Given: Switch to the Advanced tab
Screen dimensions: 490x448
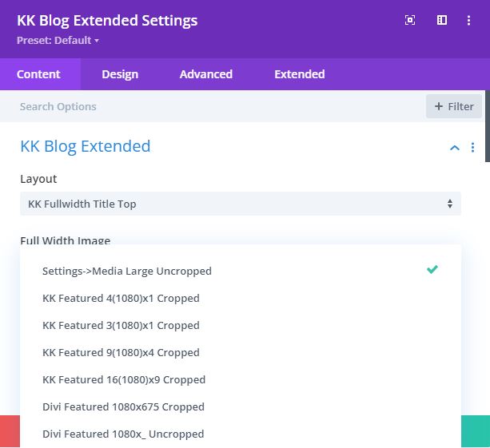Looking at the screenshot, I should (x=206, y=74).
